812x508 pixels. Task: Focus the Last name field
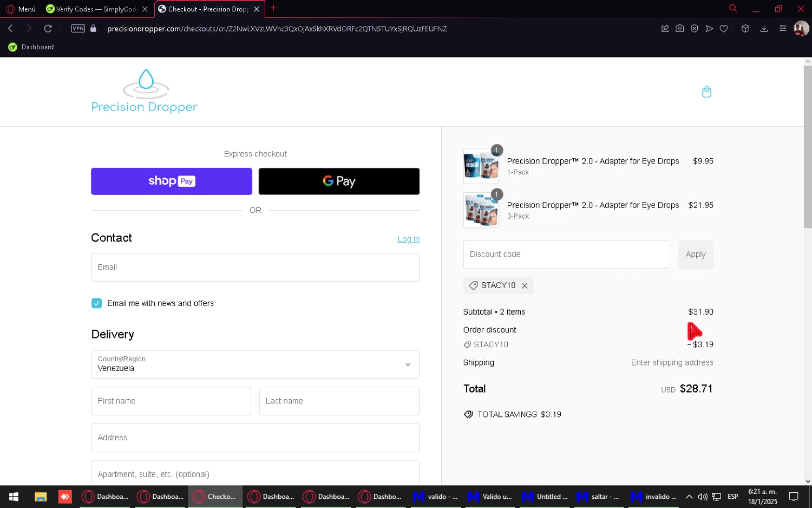click(x=339, y=401)
